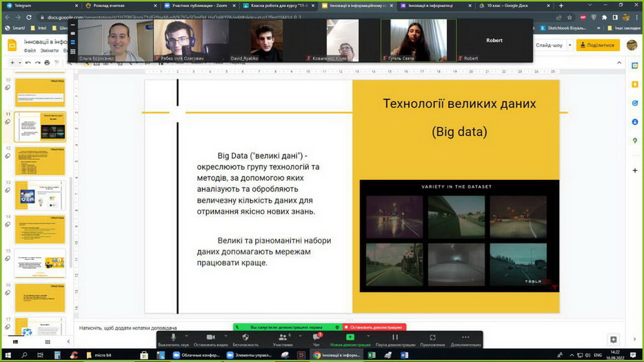644x362 pixels.
Task: Open Chrome three-dot menu
Action: point(637,17)
